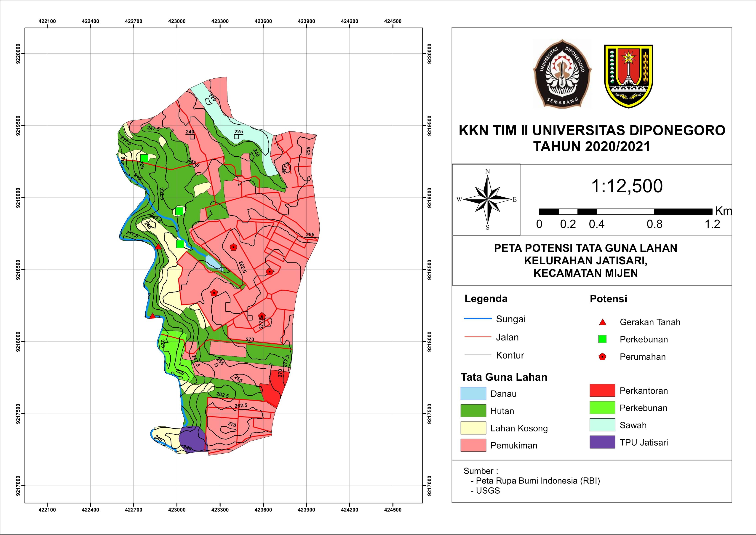Click the red Perumahan pentagon legend symbol

coord(603,356)
